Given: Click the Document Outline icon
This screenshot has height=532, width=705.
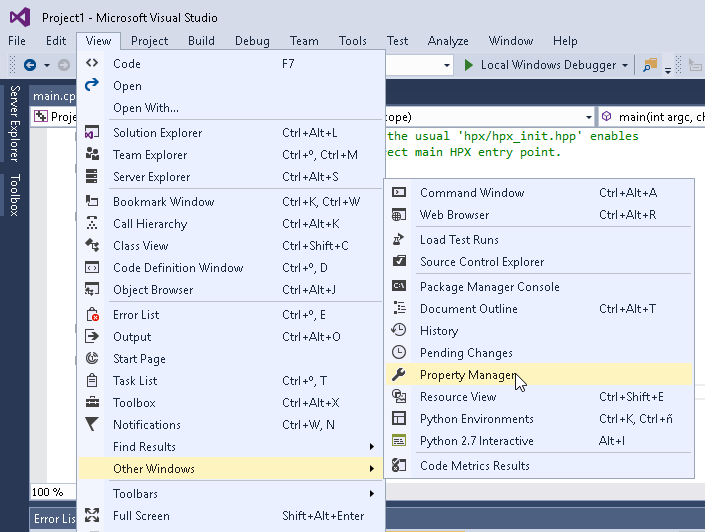Looking at the screenshot, I should (399, 308).
